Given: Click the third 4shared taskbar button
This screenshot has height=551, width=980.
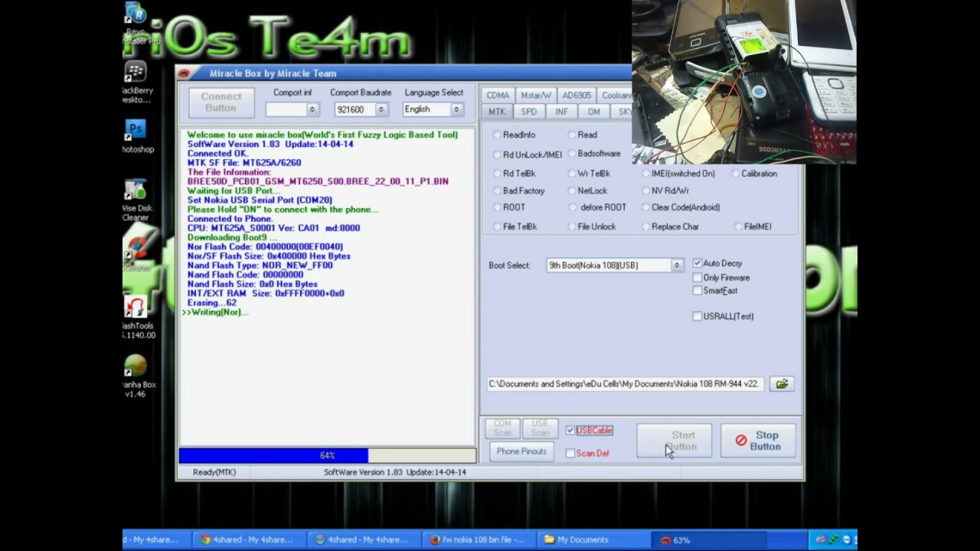Looking at the screenshot, I should click(361, 540).
